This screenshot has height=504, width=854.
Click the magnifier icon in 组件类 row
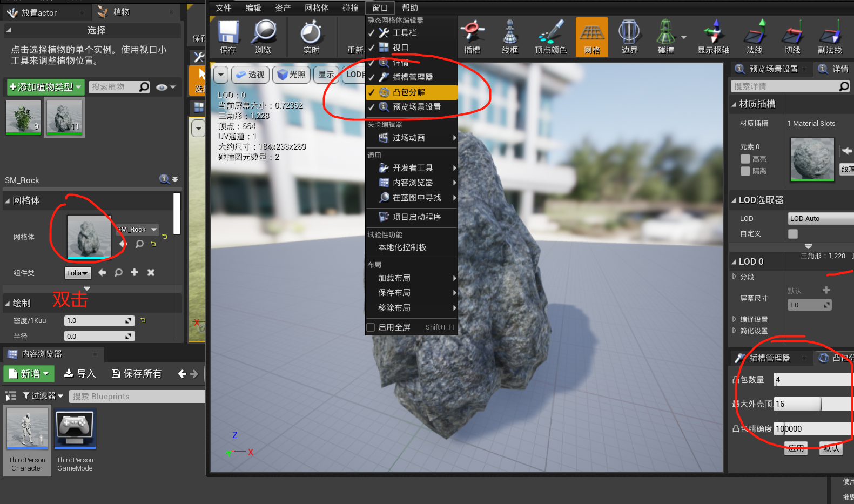[x=118, y=273]
